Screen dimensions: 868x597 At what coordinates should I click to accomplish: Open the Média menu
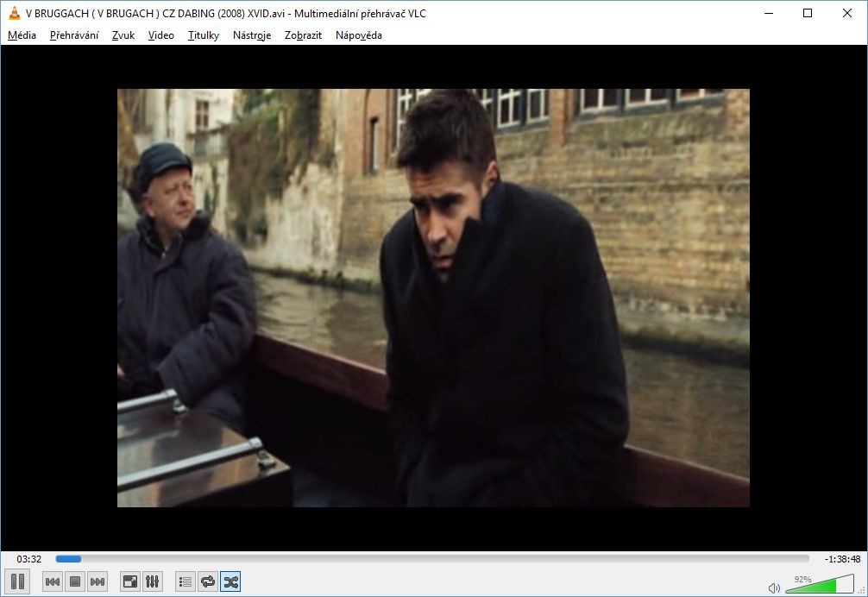[22, 35]
